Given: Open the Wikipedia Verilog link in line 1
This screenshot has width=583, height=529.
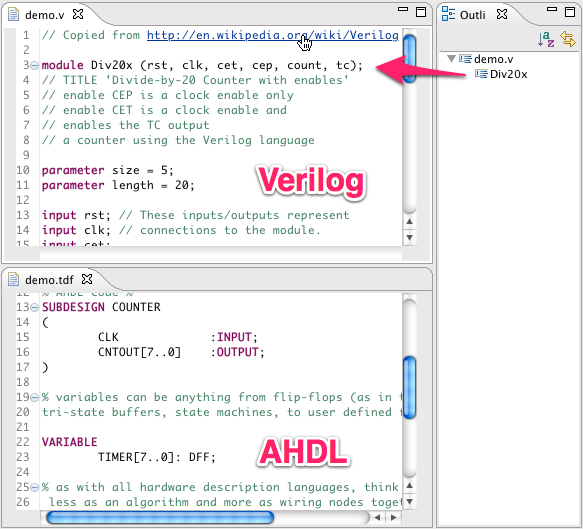Looking at the screenshot, I should [x=273, y=35].
